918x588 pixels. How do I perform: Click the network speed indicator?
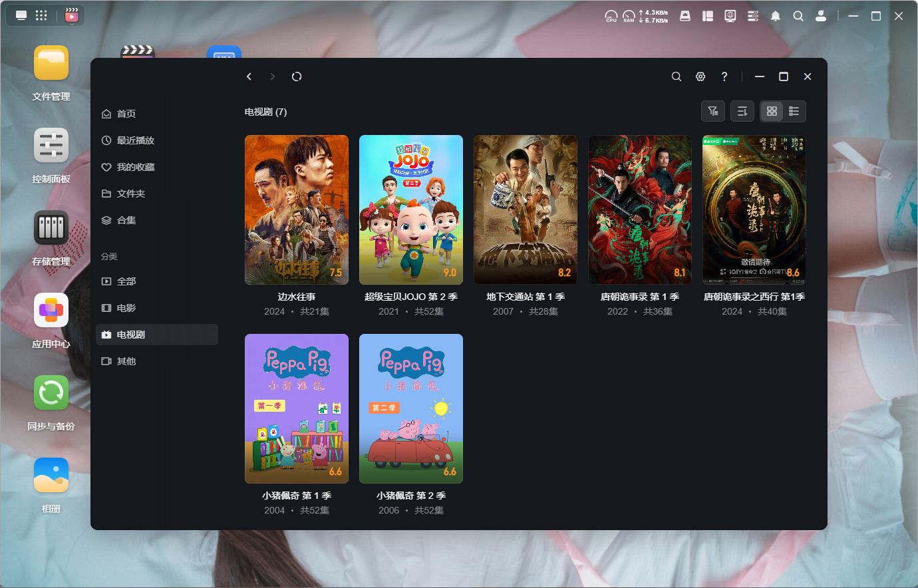tap(653, 16)
